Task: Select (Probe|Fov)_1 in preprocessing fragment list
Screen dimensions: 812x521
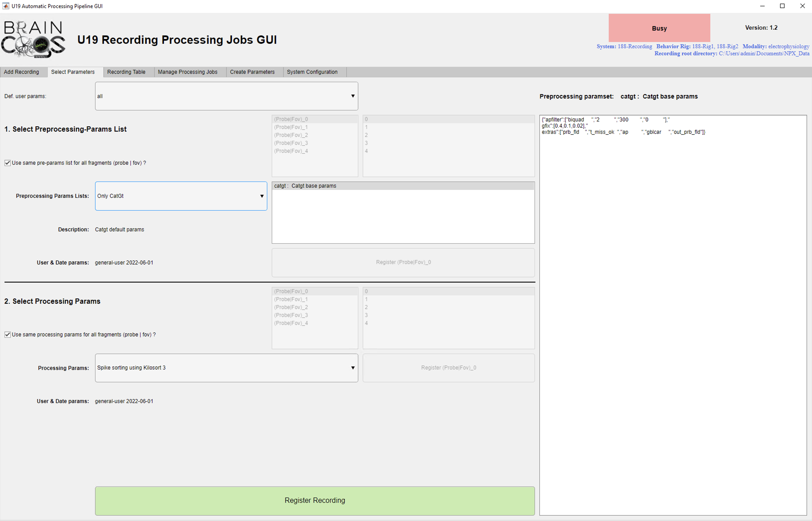Action: (315, 127)
